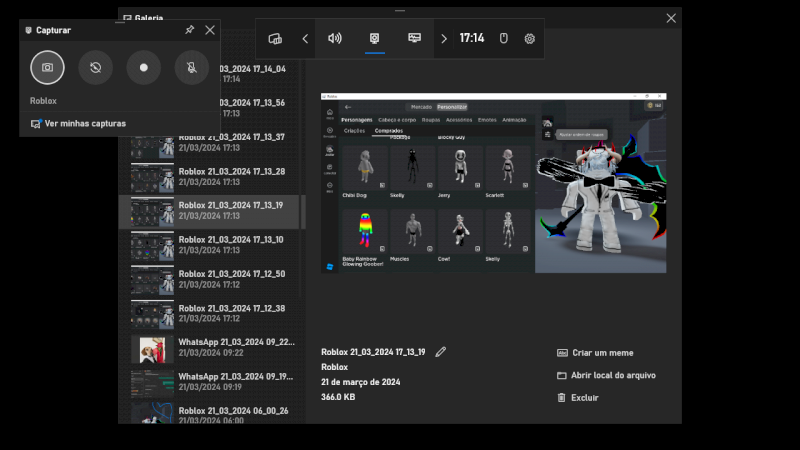Click Abrir local do arquivo

[612, 375]
